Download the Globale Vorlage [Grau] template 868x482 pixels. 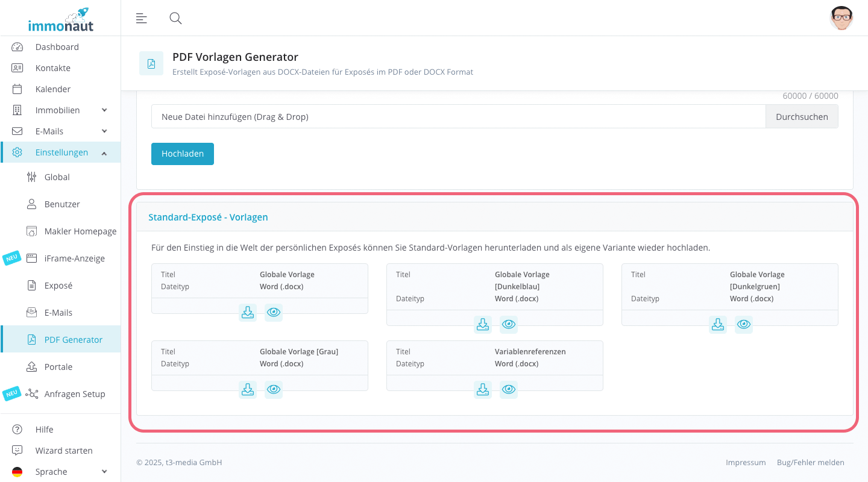point(248,389)
